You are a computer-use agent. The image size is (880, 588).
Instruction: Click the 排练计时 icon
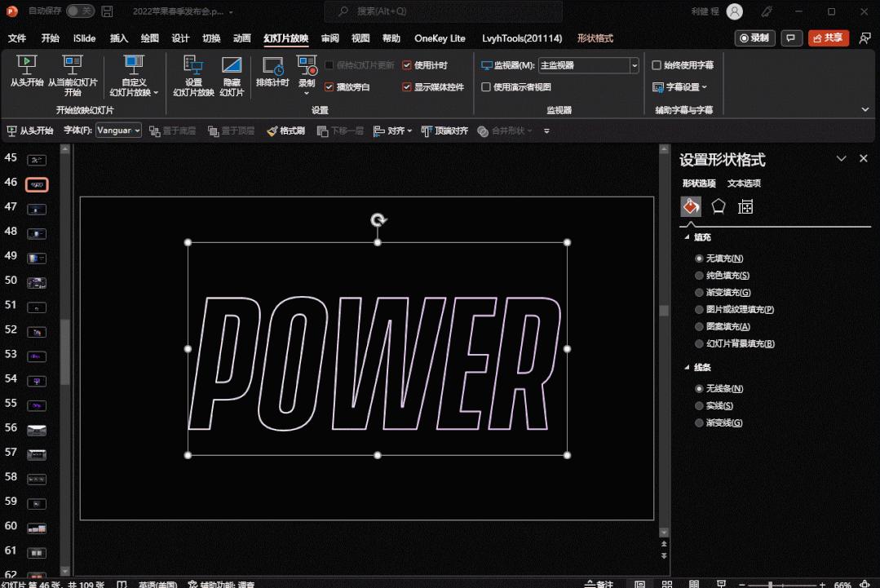click(272, 66)
